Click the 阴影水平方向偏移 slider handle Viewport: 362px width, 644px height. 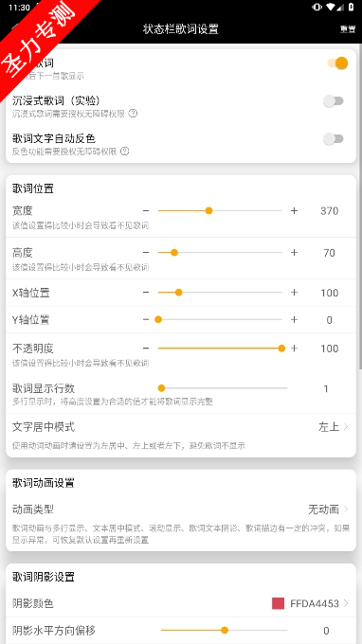[225, 630]
